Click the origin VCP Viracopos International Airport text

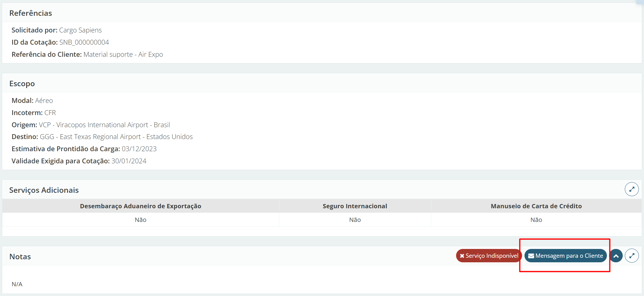pos(104,125)
